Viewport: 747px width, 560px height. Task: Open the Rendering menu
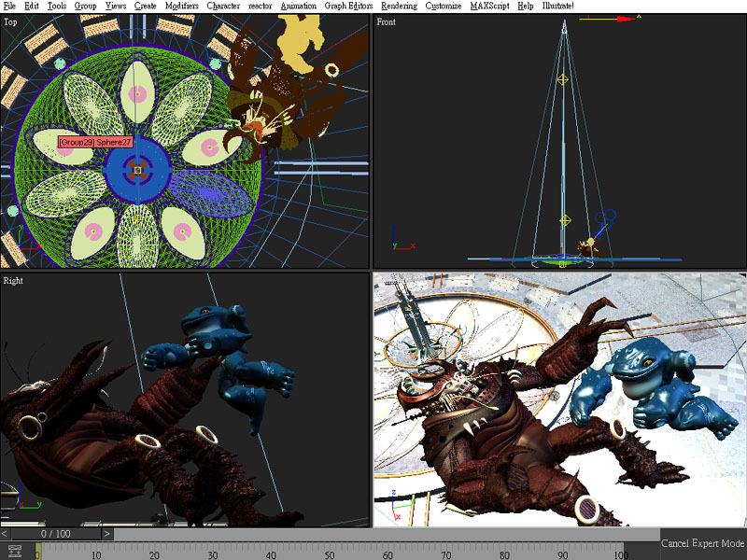click(x=400, y=6)
